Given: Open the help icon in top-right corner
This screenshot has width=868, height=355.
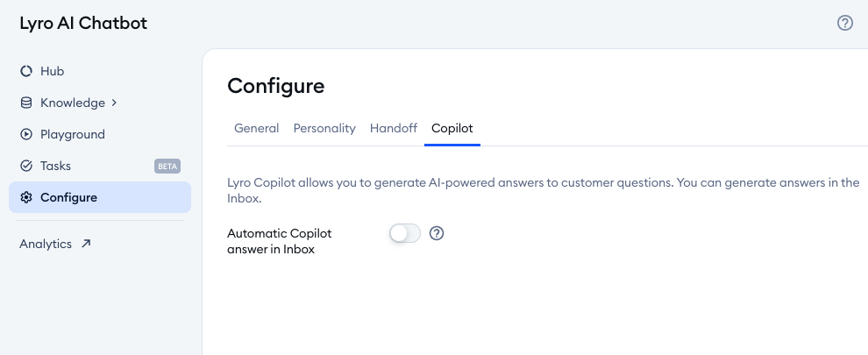Looking at the screenshot, I should [x=844, y=23].
